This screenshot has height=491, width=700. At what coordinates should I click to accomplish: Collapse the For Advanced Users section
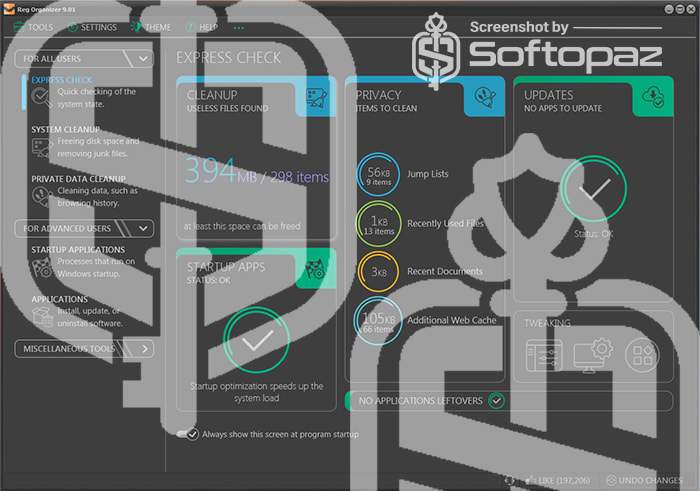[x=84, y=229]
